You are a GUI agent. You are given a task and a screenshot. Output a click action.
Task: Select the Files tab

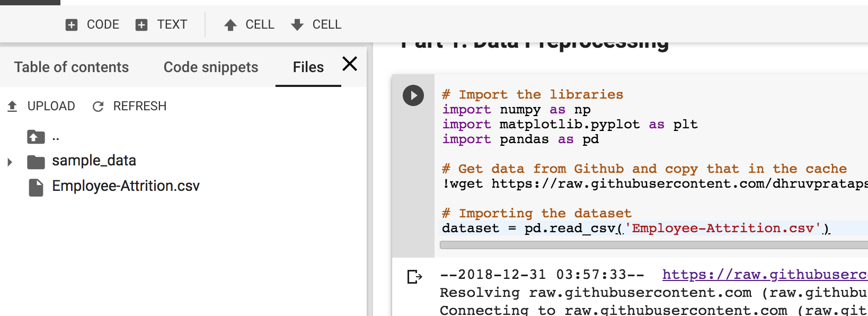tap(308, 67)
